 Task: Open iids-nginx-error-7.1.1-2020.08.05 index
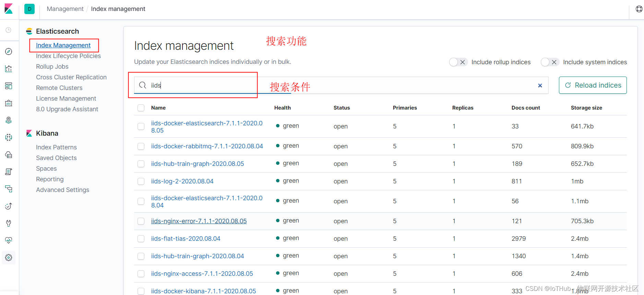(199, 221)
